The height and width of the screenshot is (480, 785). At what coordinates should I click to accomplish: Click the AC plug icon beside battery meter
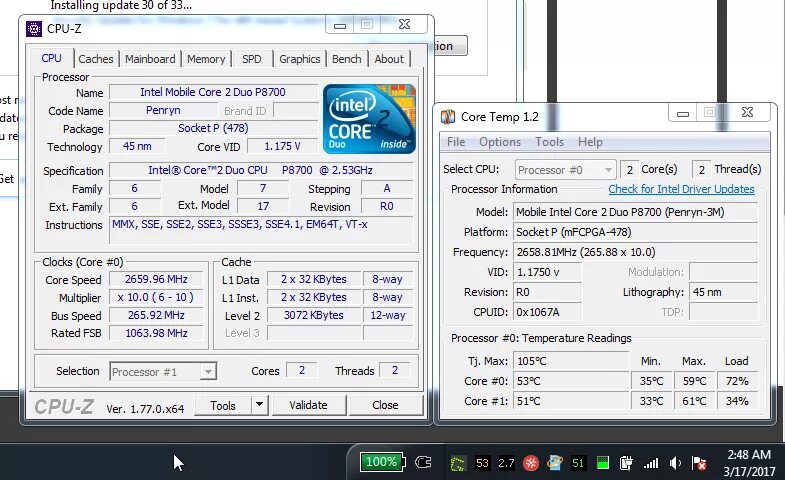[x=423, y=462]
